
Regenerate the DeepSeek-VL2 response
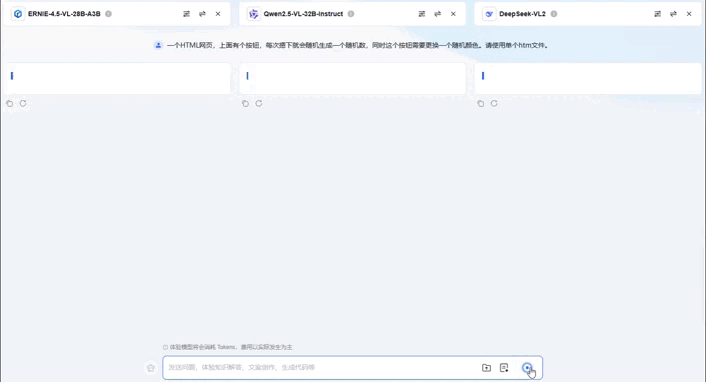click(x=494, y=104)
